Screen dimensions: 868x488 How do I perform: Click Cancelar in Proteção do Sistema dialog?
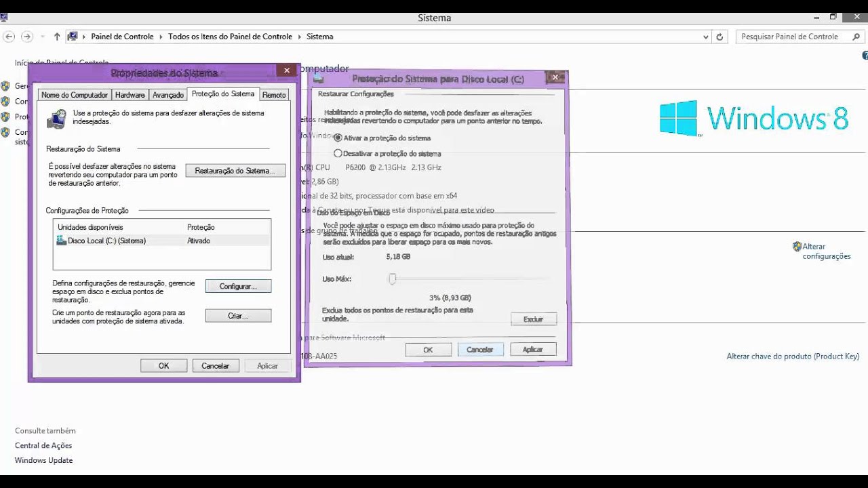[480, 350]
